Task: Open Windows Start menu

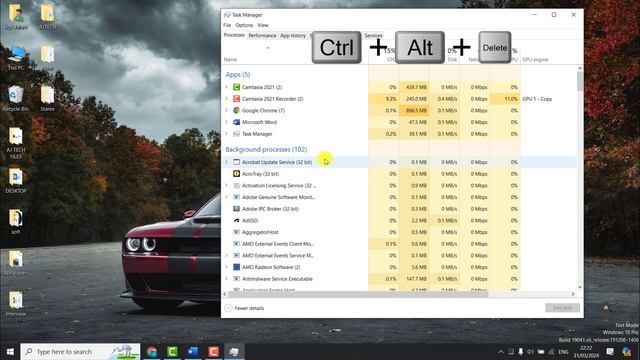Action: pos(10,351)
